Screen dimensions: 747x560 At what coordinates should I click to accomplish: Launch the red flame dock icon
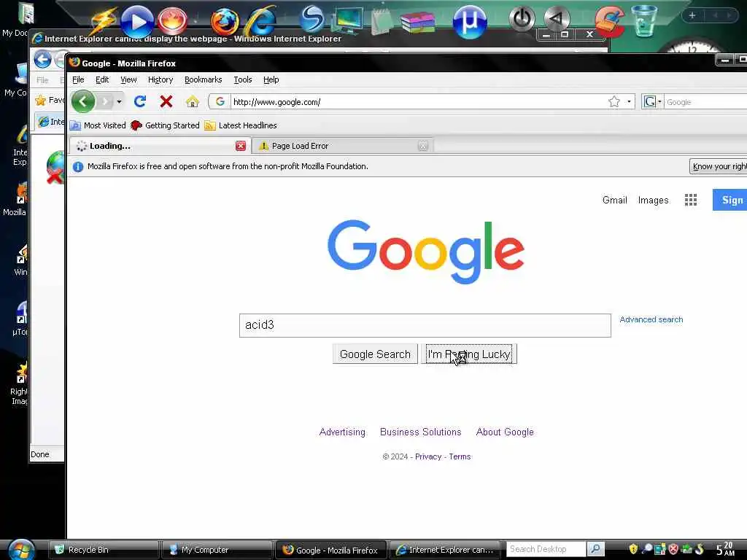coord(172,22)
